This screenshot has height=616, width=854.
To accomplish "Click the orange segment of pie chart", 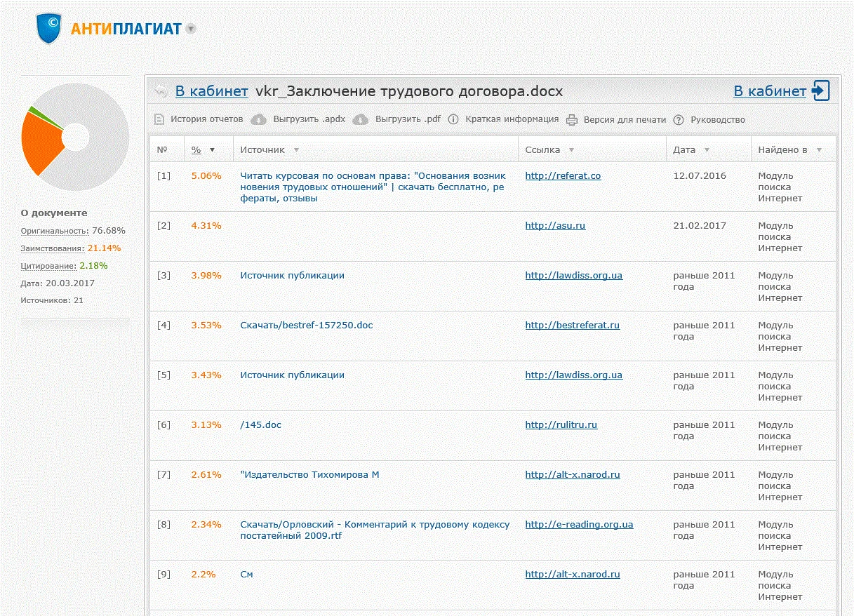I will [39, 144].
